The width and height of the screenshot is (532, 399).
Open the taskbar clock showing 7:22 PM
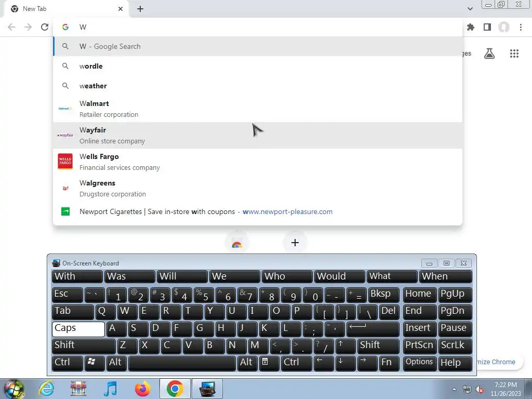point(506,389)
